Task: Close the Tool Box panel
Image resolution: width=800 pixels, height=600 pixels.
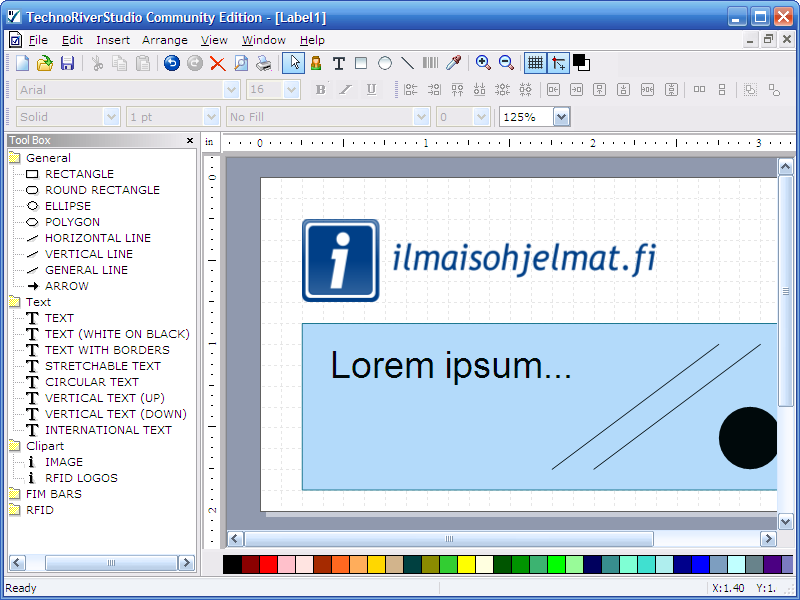Action: coord(190,140)
